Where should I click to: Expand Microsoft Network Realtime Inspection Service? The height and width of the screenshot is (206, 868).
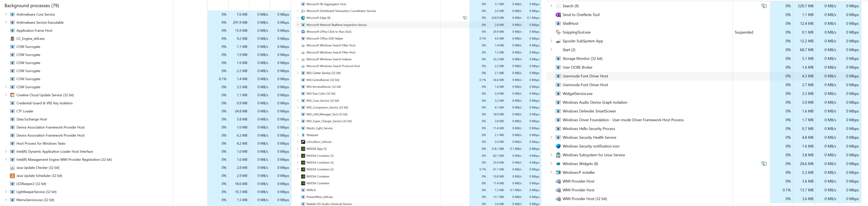[x=297, y=25]
